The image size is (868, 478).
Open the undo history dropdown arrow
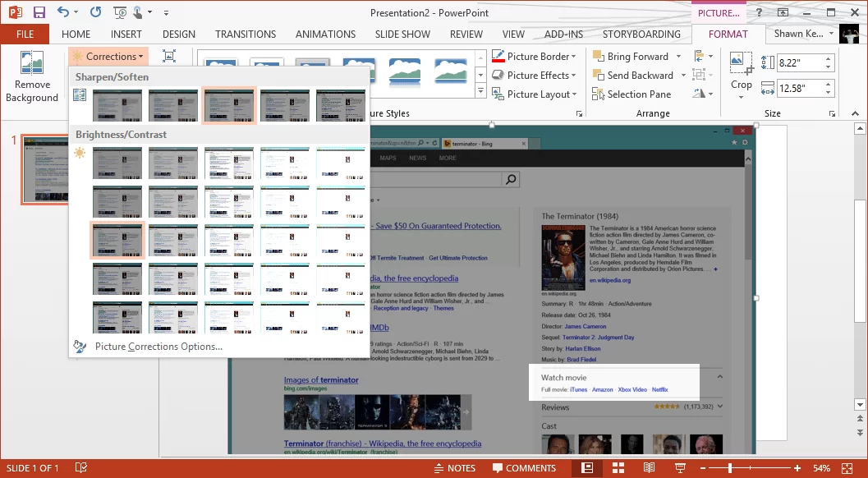tap(76, 12)
